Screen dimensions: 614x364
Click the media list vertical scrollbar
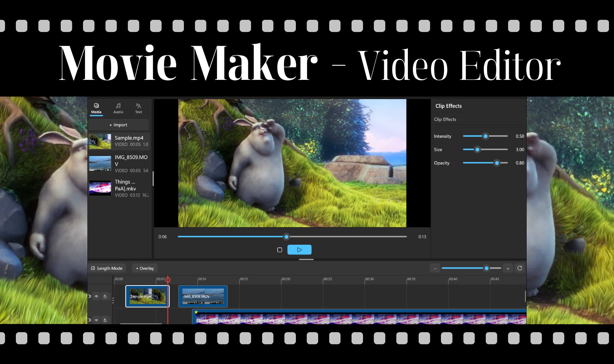pos(153,179)
